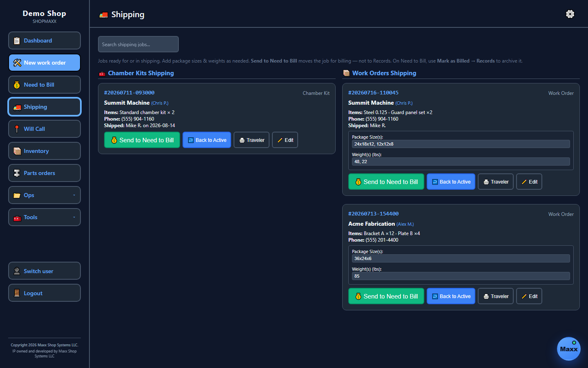Focus the Search shipping jobs field
The image size is (588, 368).
(x=138, y=44)
